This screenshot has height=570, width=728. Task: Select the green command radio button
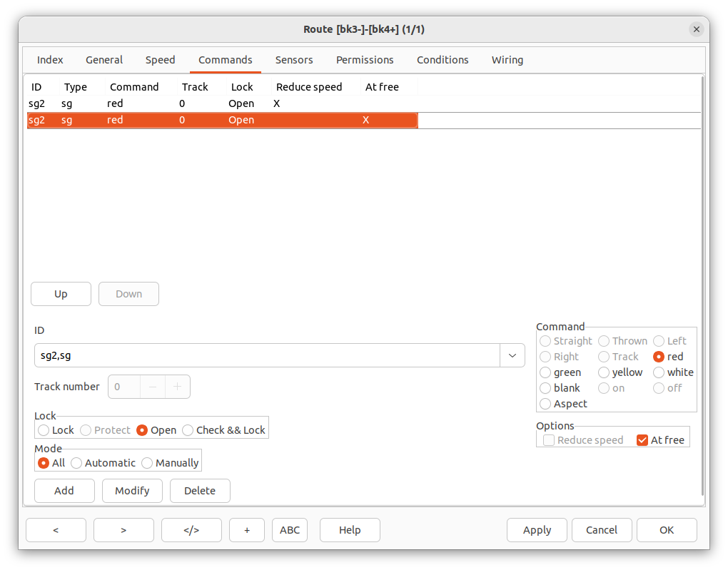(546, 372)
